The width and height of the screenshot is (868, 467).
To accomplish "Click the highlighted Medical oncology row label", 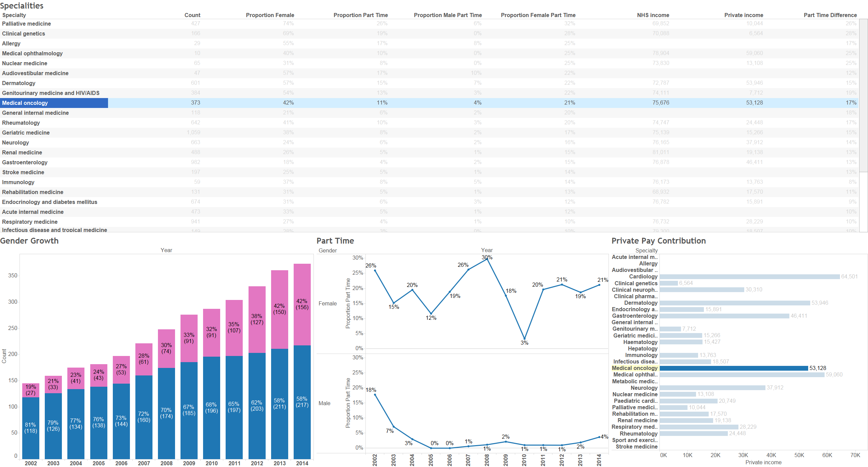I will (25, 103).
